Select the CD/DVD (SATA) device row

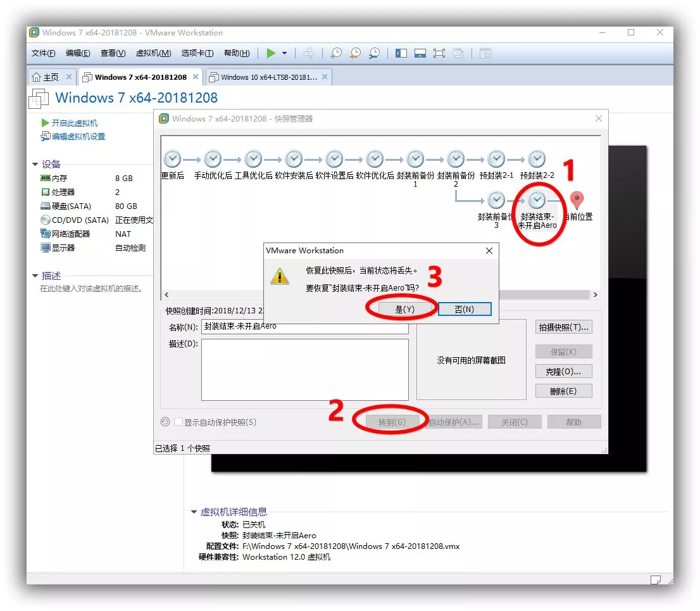tap(96, 220)
